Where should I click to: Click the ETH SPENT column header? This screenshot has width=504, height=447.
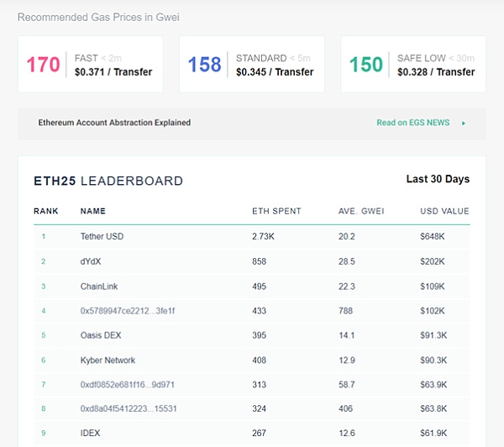coord(276,211)
